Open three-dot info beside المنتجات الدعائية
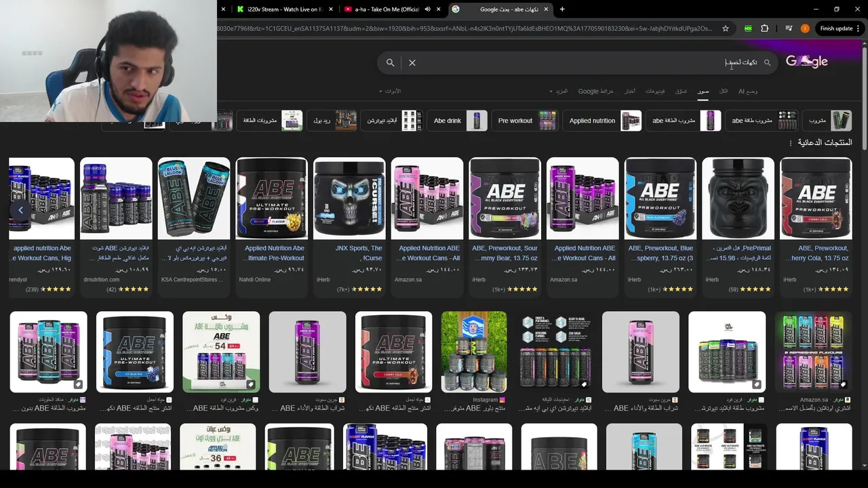This screenshot has width=868, height=488. [791, 143]
